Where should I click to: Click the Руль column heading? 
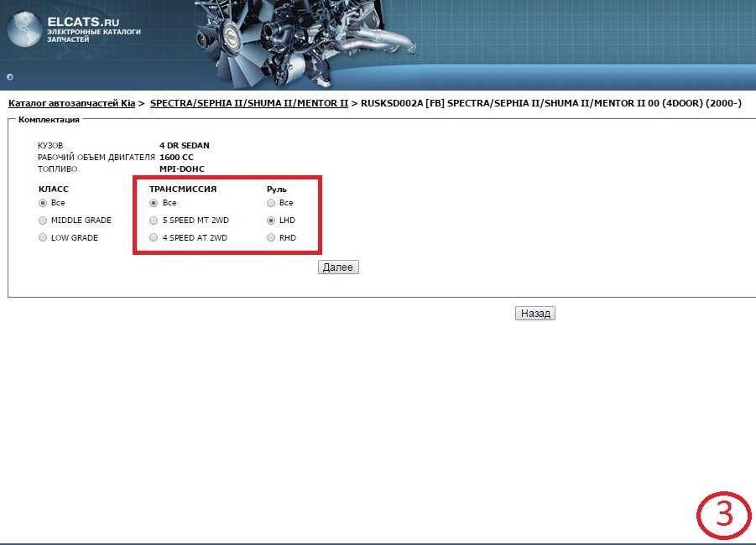pos(277,189)
